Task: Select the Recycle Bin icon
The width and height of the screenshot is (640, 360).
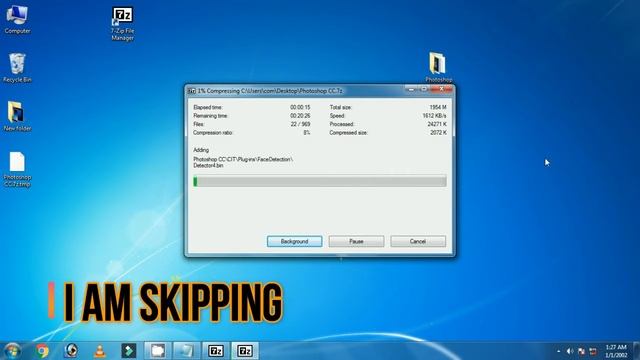Action: click(17, 68)
